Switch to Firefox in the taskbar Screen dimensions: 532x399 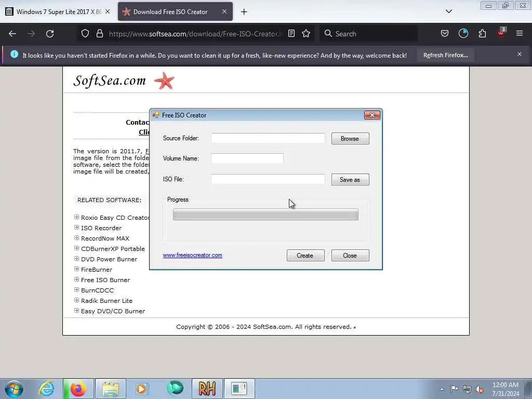click(78, 389)
